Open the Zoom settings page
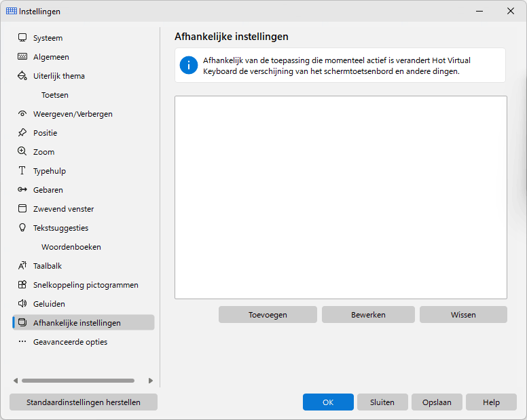The image size is (527, 420). coord(84,152)
